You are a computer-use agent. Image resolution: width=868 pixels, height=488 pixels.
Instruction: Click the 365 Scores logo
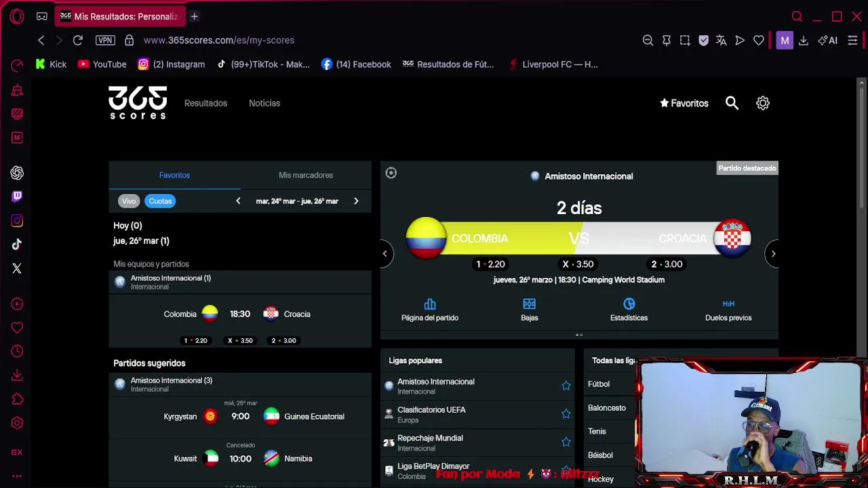tap(138, 103)
